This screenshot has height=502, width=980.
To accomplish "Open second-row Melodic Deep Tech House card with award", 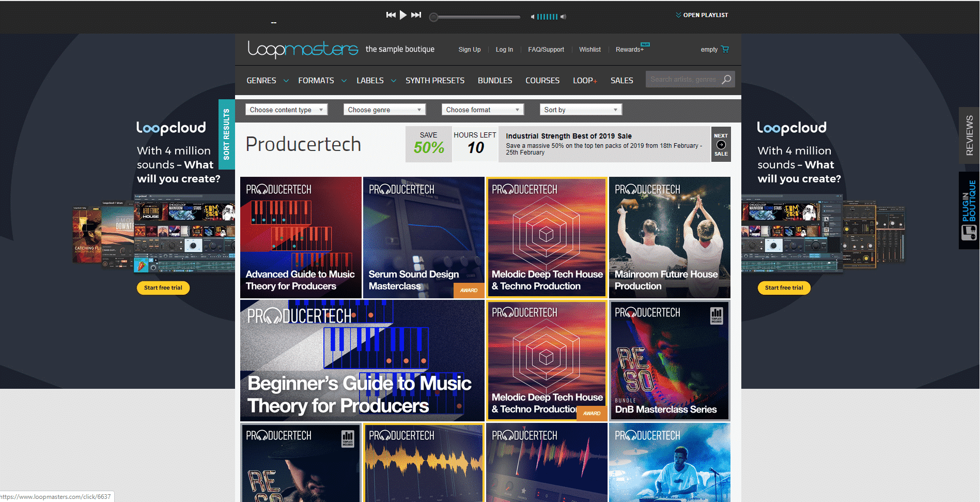I will (547, 360).
